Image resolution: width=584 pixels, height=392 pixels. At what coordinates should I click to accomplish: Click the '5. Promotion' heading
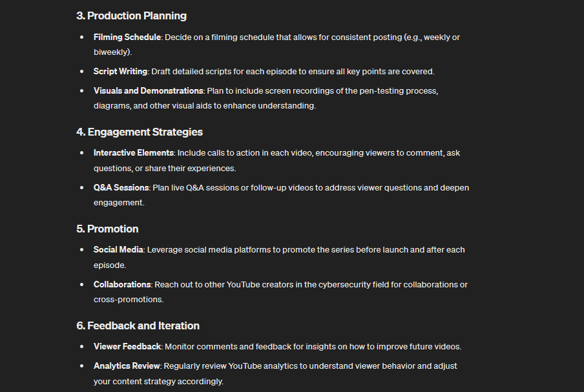pyautogui.click(x=107, y=229)
